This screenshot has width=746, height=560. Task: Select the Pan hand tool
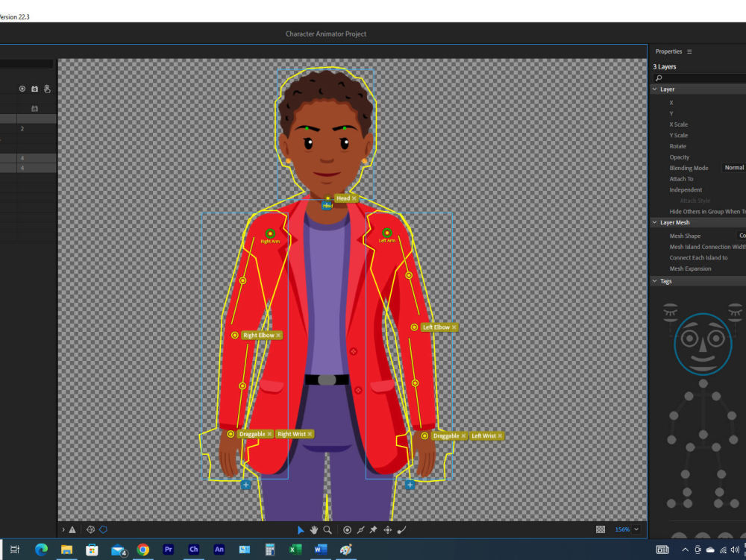(x=314, y=529)
